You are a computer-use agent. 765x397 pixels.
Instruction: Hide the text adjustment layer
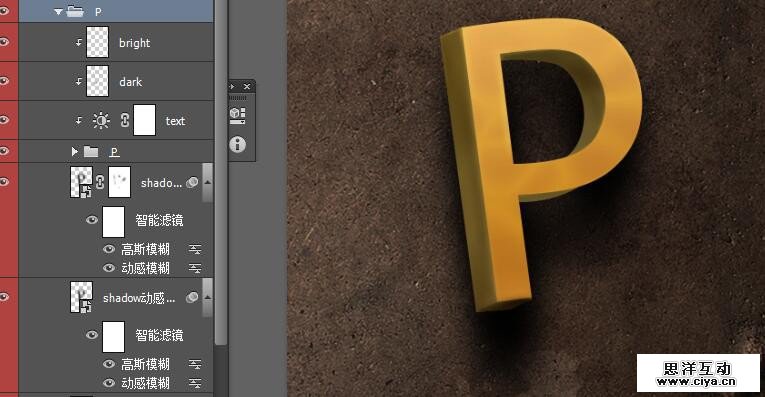pos(4,120)
